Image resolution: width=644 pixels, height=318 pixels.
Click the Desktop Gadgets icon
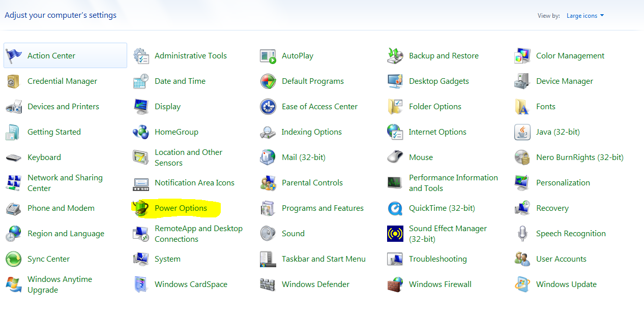pyautogui.click(x=395, y=81)
